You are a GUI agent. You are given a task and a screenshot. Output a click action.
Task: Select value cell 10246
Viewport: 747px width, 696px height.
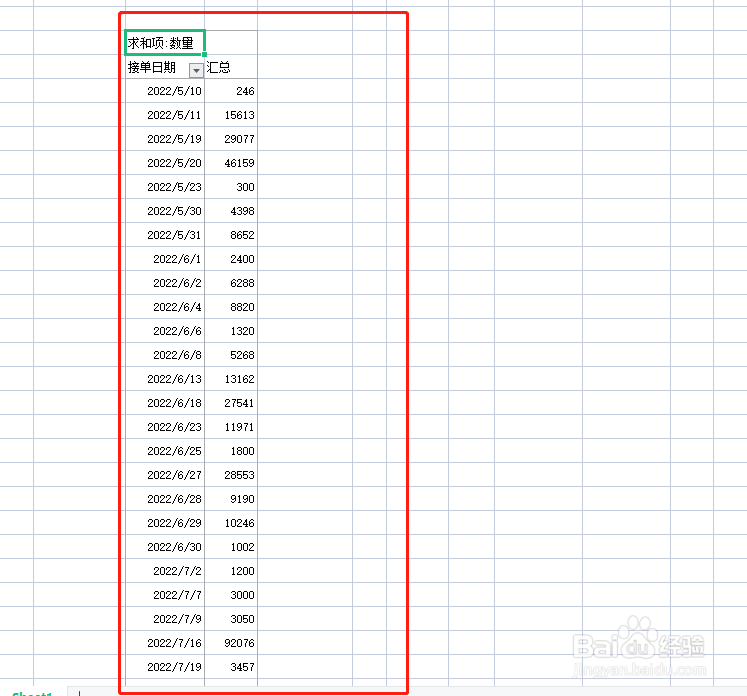(x=231, y=523)
